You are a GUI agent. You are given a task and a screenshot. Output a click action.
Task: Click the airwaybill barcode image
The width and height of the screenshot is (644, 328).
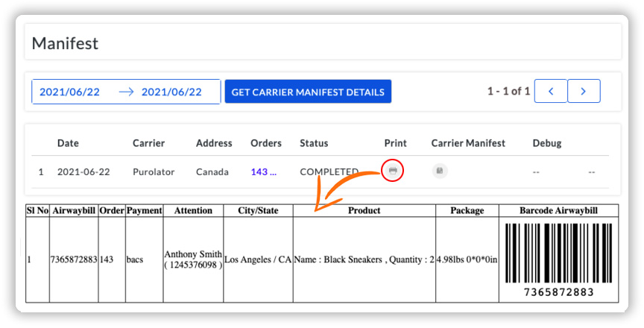click(x=558, y=260)
